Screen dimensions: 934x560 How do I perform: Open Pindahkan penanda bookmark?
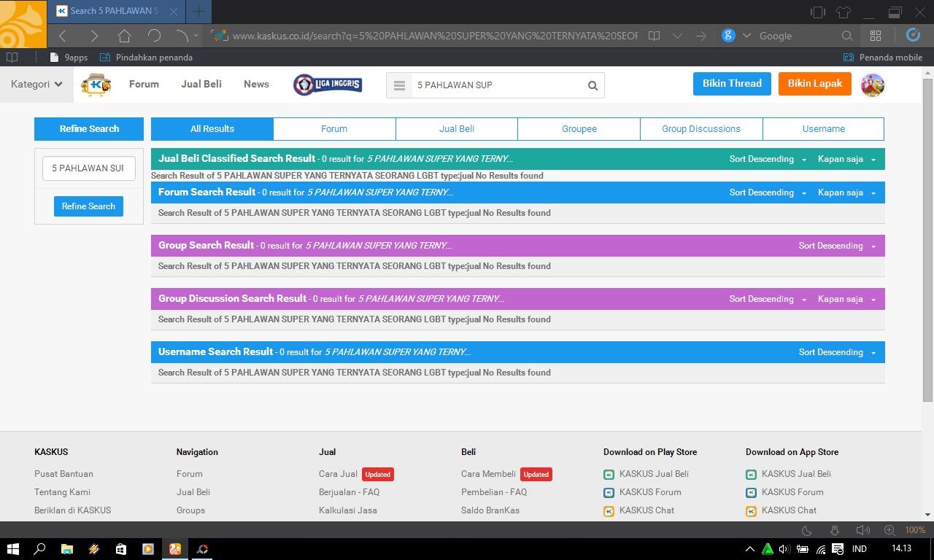(147, 57)
